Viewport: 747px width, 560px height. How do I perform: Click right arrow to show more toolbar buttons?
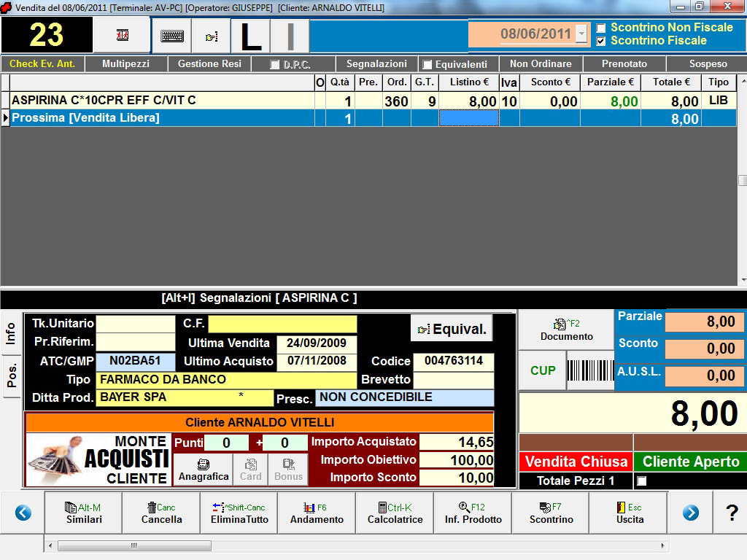[x=690, y=513]
